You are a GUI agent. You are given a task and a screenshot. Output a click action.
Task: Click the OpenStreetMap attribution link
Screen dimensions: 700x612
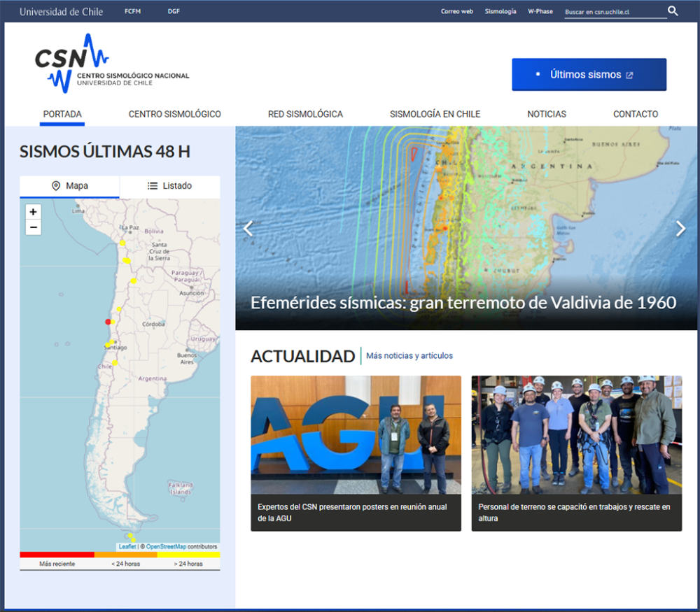point(166,547)
